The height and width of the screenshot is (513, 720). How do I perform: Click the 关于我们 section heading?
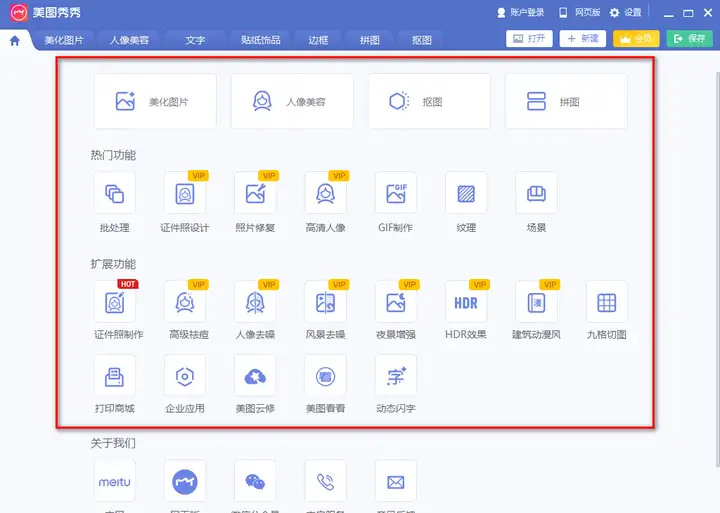point(113,443)
